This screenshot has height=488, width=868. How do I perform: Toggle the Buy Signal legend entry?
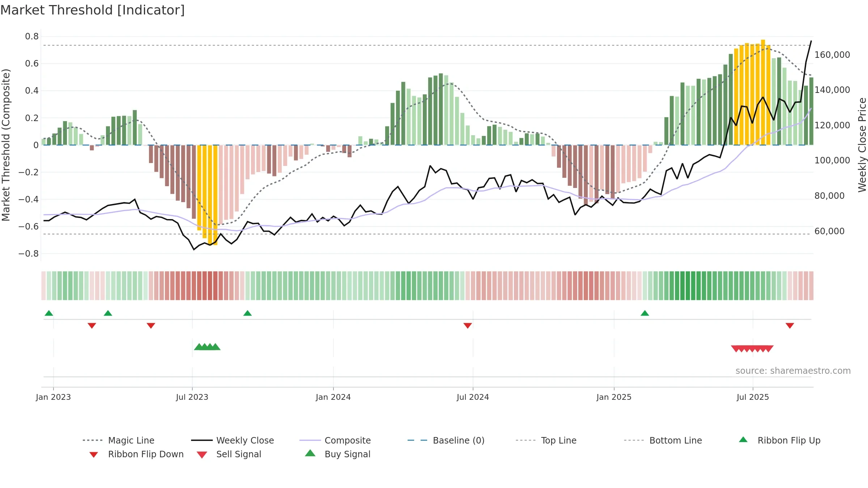[338, 454]
